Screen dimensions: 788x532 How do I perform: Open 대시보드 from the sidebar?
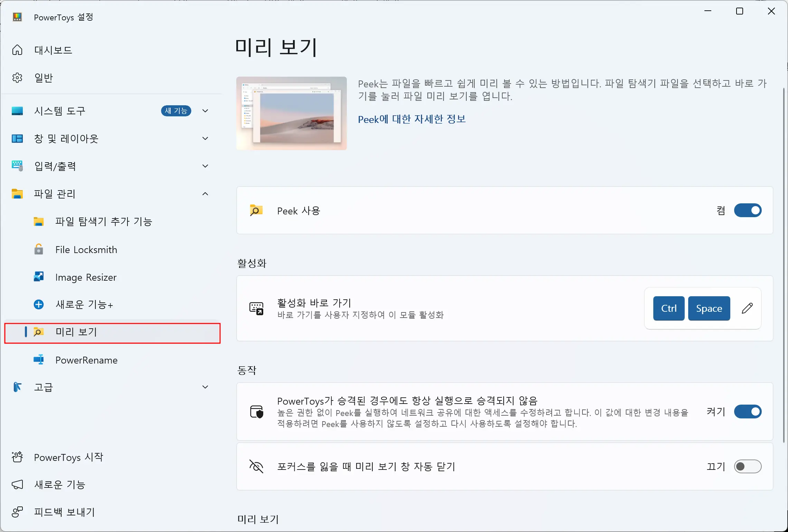54,50
